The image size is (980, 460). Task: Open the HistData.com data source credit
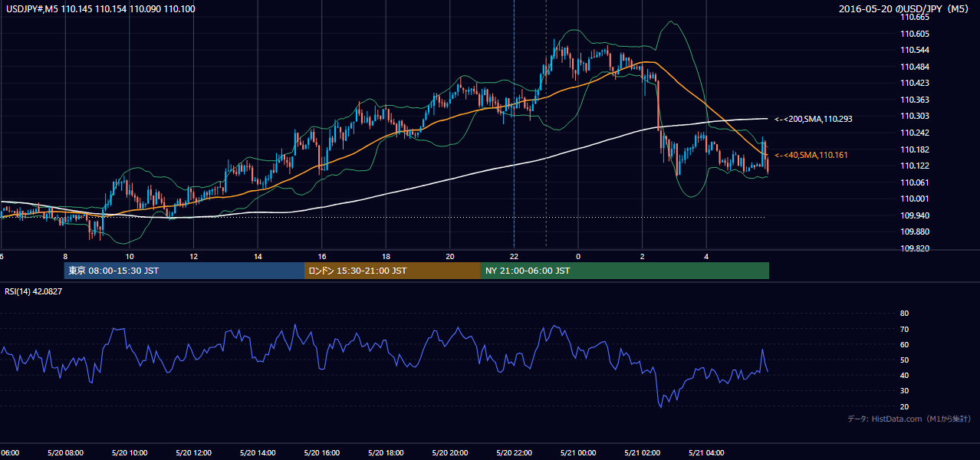coord(909,419)
